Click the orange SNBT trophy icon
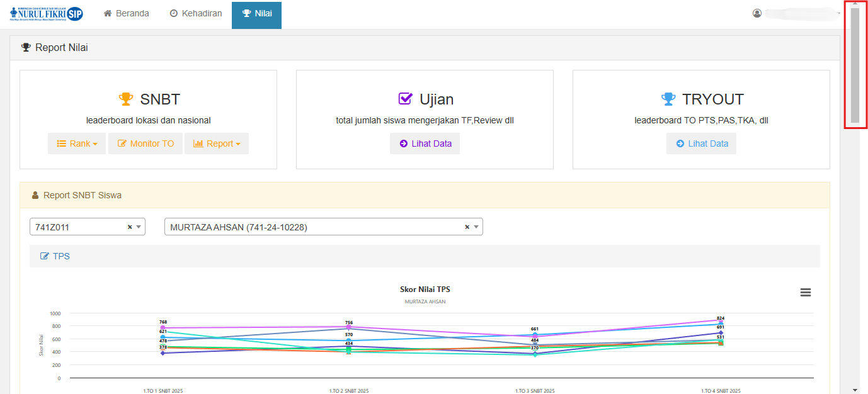This screenshot has height=394, width=868. [126, 99]
